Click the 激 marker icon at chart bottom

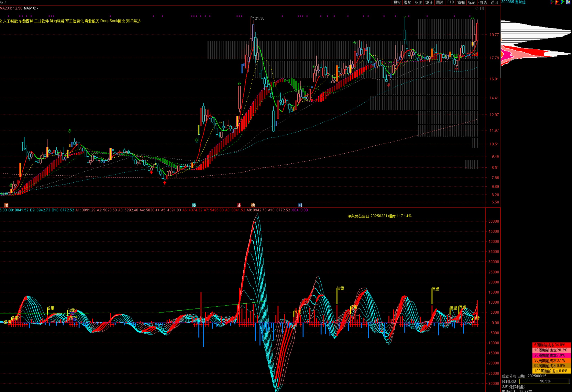pos(6,205)
